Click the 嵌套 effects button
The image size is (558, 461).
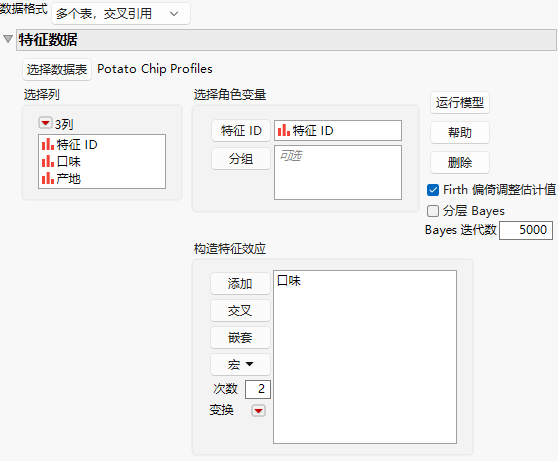pyautogui.click(x=240, y=337)
